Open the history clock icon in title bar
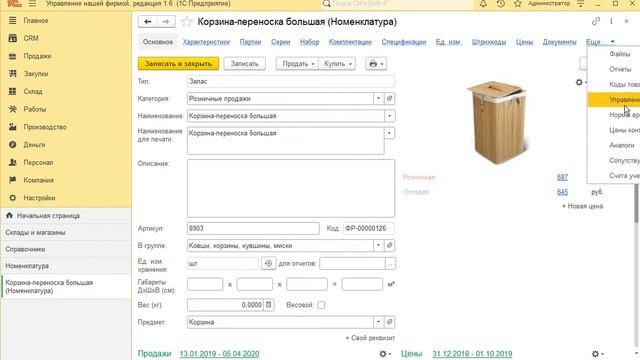640x360 pixels. [x=501, y=4]
